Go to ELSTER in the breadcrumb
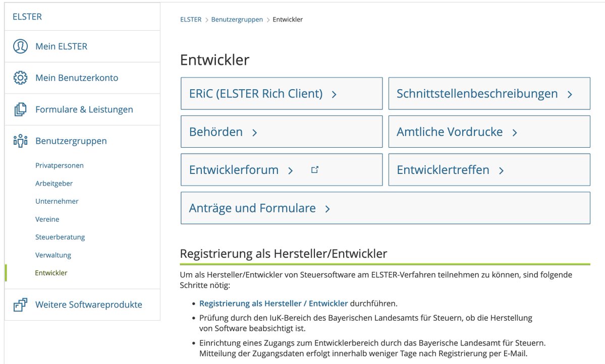Screen dimensions: 605x364 (191, 19)
